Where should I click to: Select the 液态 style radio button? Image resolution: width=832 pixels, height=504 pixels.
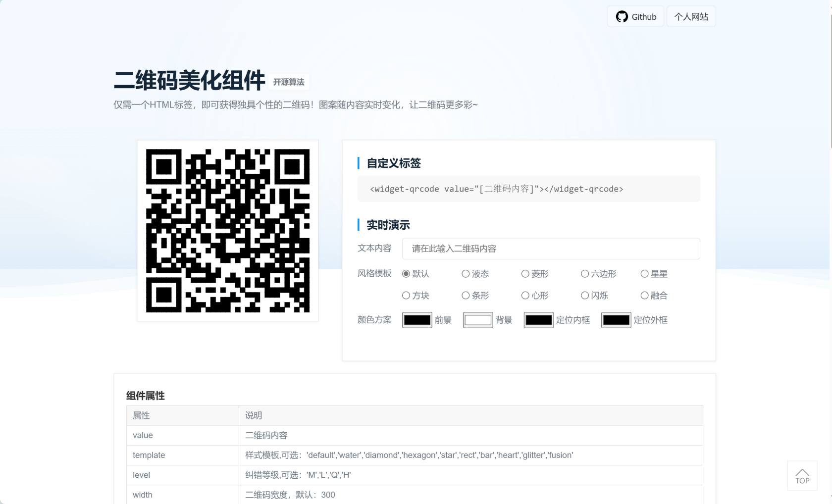[x=466, y=274]
